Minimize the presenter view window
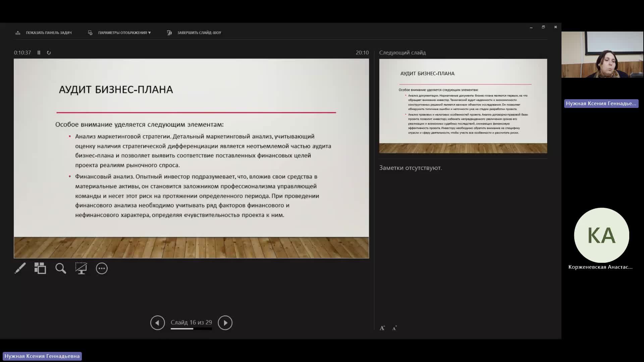Viewport: 644px width, 362px height. (x=531, y=27)
